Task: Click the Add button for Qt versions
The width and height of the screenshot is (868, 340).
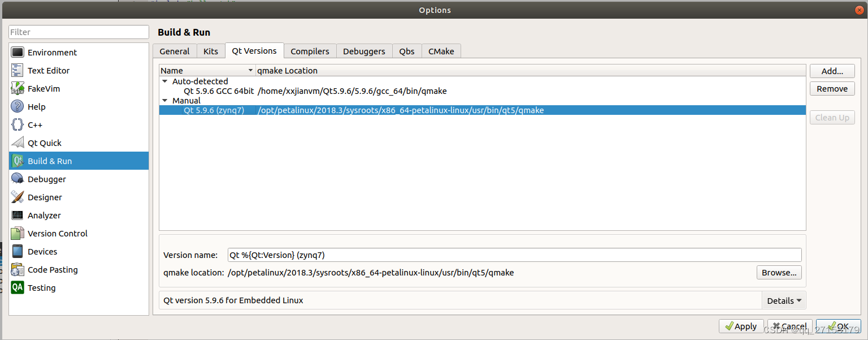Action: 832,71
